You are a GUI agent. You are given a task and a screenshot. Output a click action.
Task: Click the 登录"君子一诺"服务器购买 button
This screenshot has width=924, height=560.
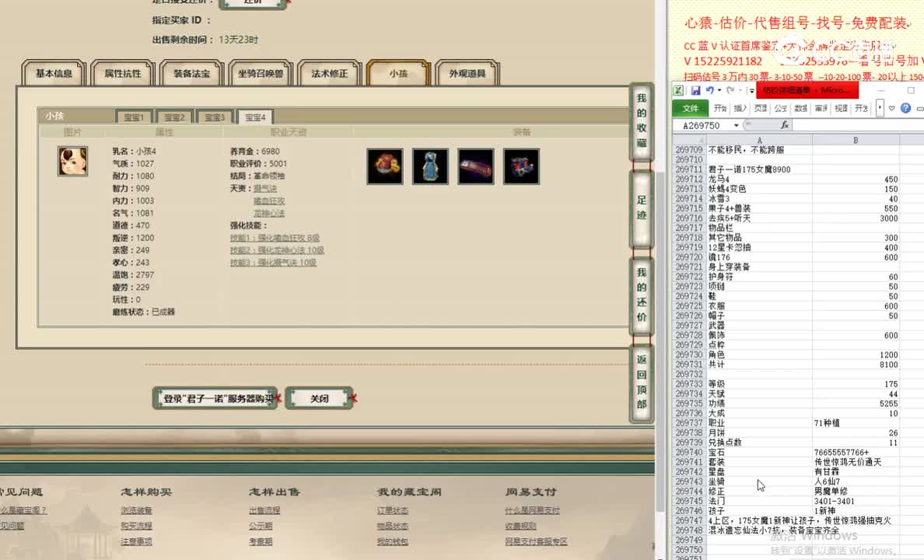pos(215,398)
